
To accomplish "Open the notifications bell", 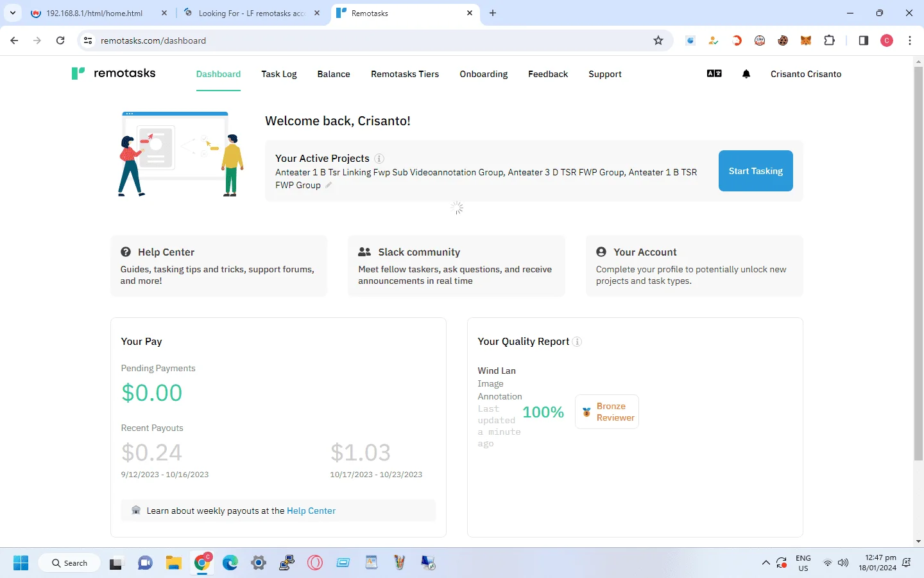I will tap(746, 74).
